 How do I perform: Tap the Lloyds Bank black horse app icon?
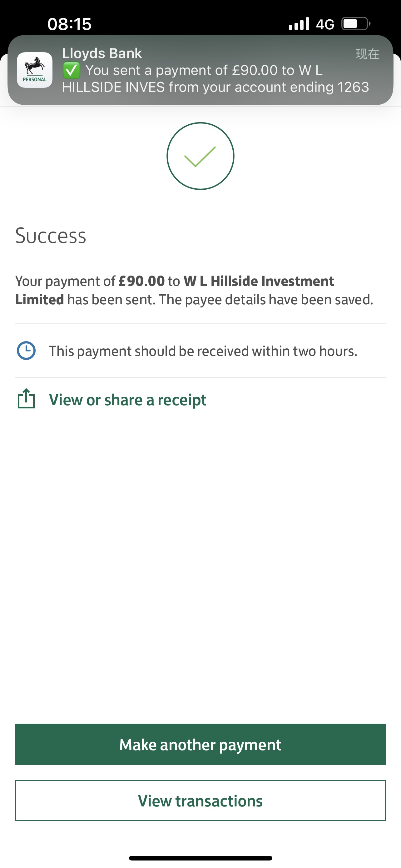pos(35,70)
